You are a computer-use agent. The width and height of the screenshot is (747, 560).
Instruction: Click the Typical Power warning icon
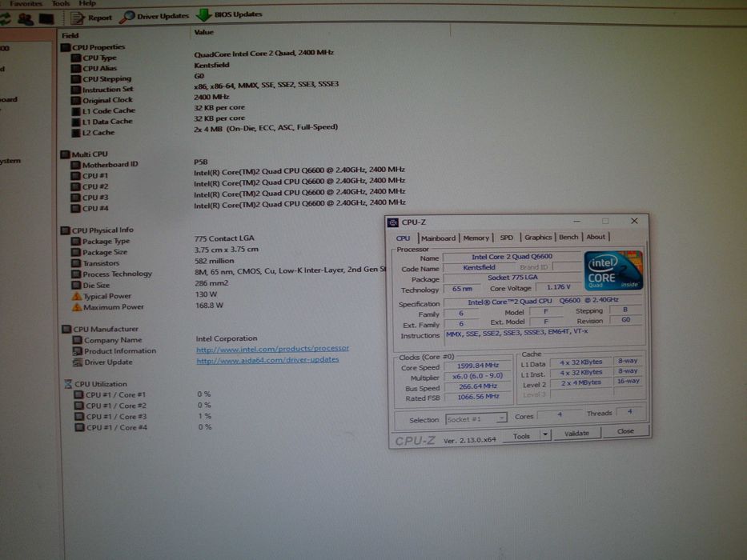point(76,296)
